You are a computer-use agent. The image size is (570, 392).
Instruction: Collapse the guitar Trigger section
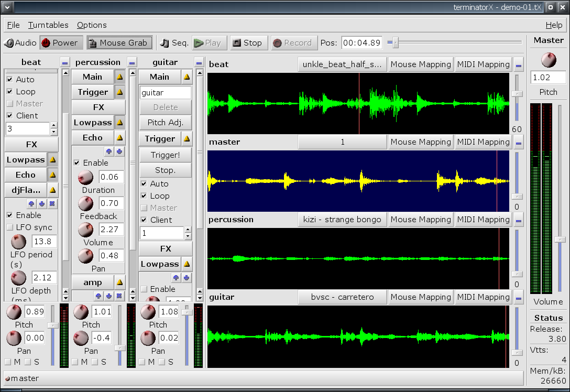(187, 138)
